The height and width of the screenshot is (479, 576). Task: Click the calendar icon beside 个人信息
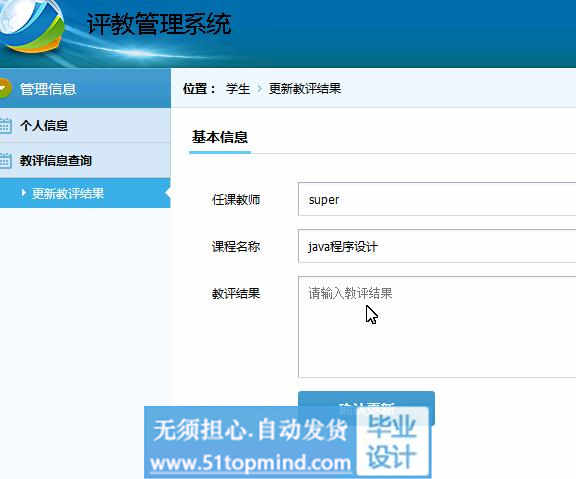[x=6, y=126]
